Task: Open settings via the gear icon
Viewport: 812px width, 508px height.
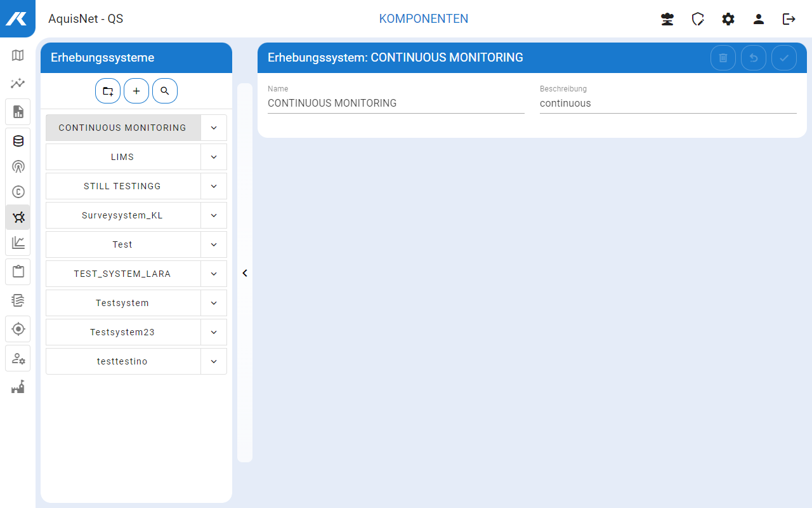Action: (728, 19)
